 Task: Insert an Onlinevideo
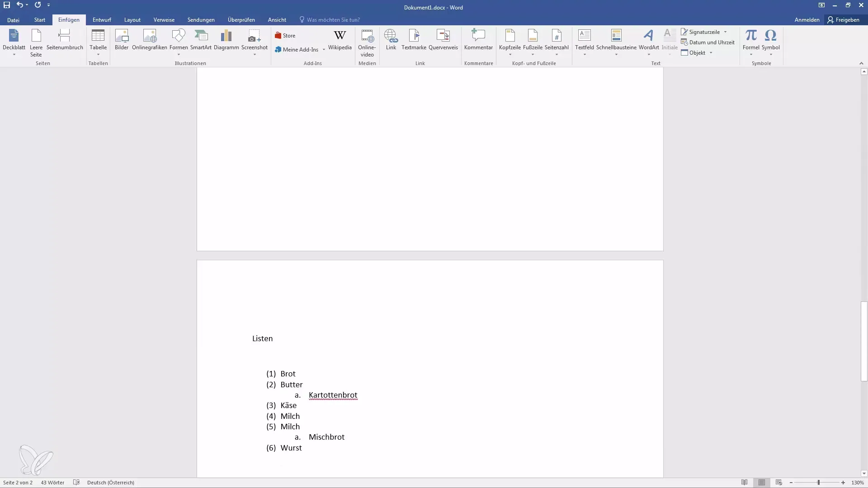[x=367, y=43]
